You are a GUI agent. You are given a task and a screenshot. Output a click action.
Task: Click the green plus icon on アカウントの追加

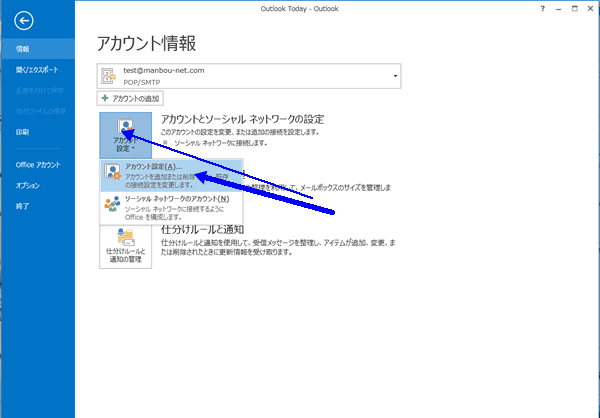(x=104, y=98)
